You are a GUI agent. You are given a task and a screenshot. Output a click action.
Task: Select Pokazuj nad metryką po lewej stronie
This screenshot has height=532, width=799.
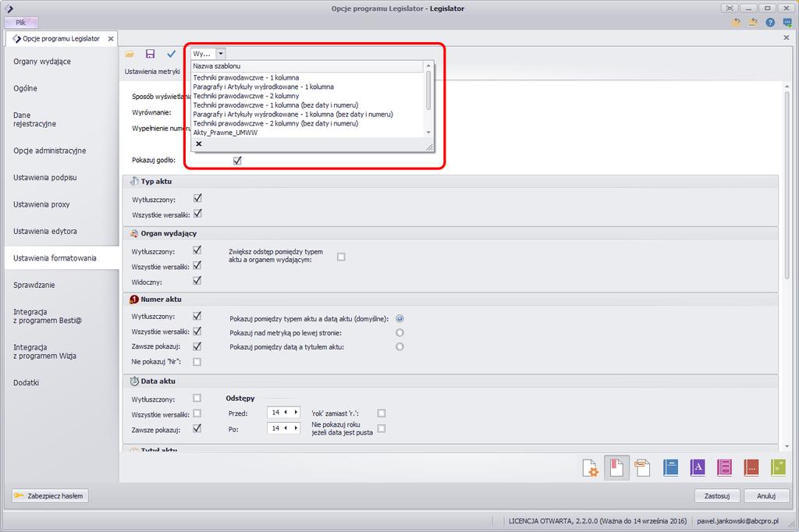tap(399, 333)
